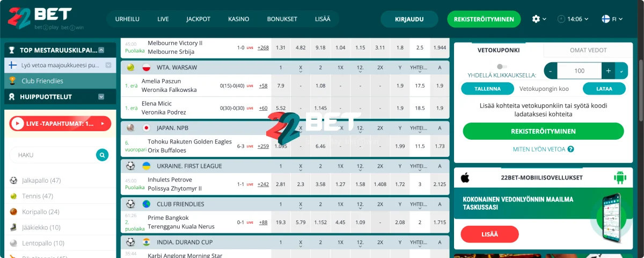Click the help question mark icon
The height and width of the screenshot is (258, 644).
570,149
